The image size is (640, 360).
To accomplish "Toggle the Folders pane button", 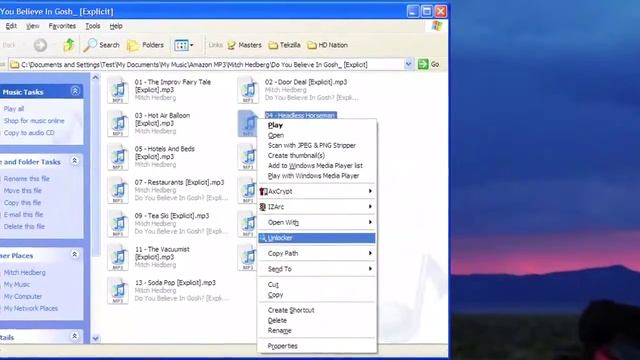I will (x=145, y=45).
